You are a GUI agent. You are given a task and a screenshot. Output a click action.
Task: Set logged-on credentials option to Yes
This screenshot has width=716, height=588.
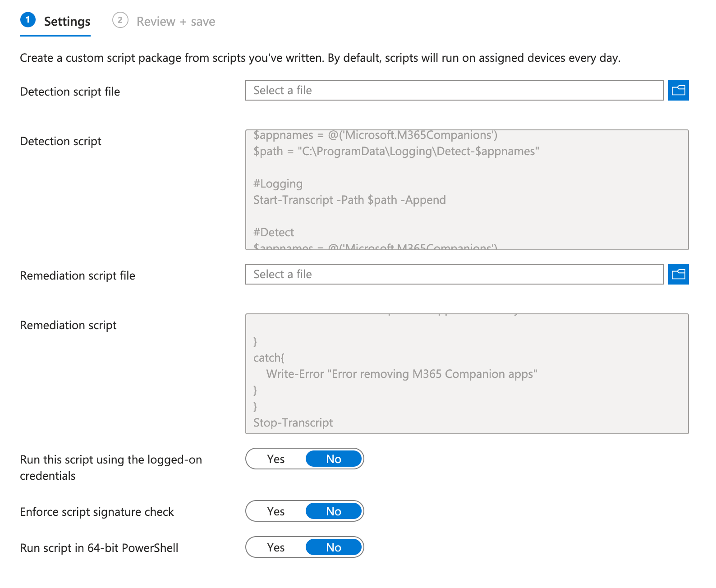(276, 459)
